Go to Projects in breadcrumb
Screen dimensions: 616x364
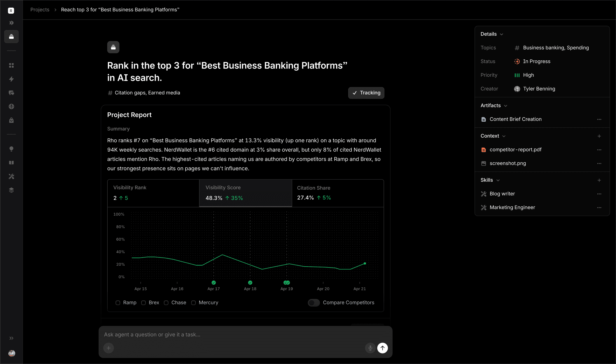40,10
